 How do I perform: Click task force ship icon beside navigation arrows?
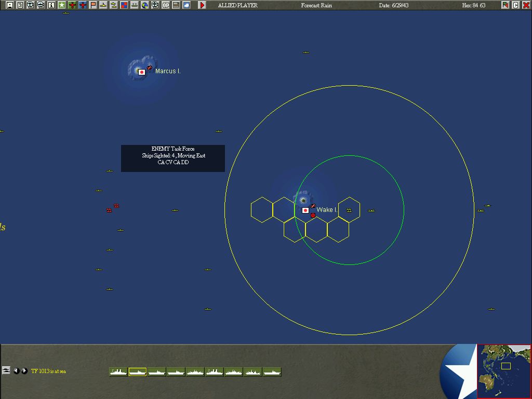[6, 370]
